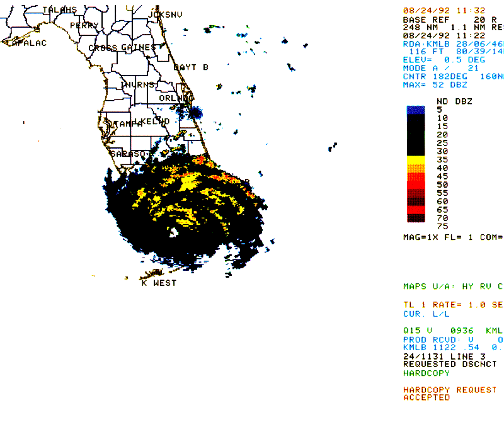Click the 'CUR. L/L' cursor readout
Image resolution: width=504 pixels, height=432 pixels.
[426, 314]
